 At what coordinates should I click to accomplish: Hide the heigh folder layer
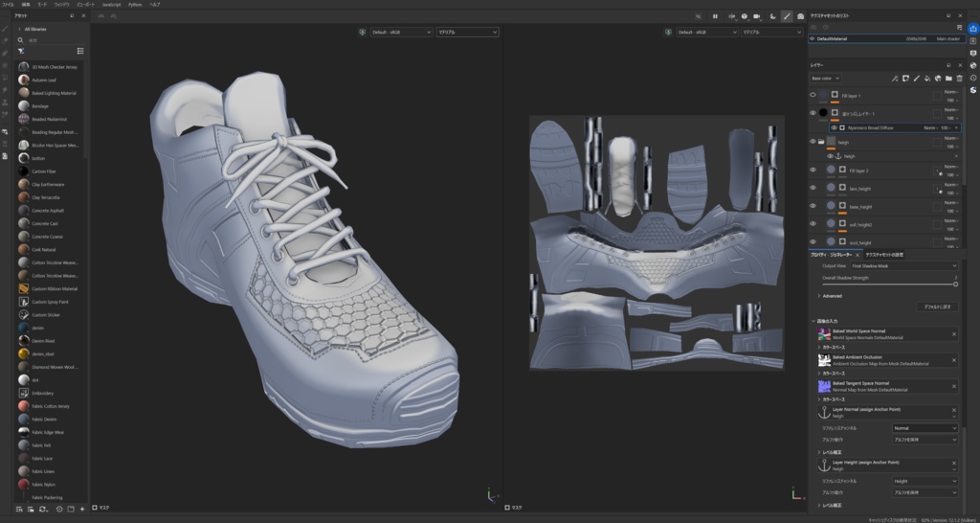point(813,142)
